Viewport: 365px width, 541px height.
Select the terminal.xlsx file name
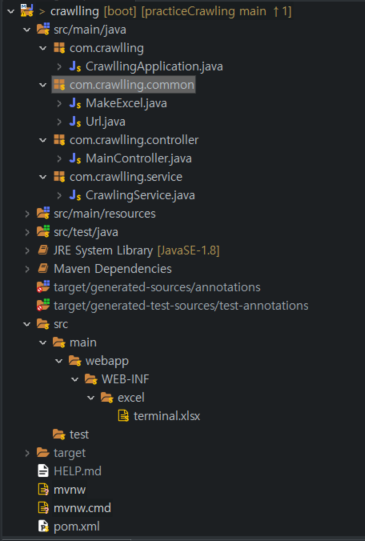coord(167,416)
